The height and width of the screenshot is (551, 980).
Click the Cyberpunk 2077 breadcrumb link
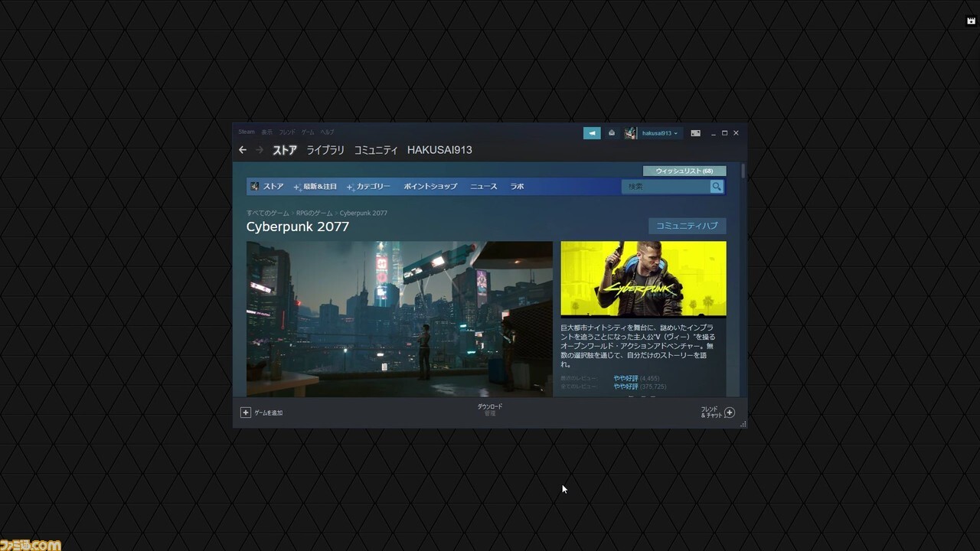[363, 213]
